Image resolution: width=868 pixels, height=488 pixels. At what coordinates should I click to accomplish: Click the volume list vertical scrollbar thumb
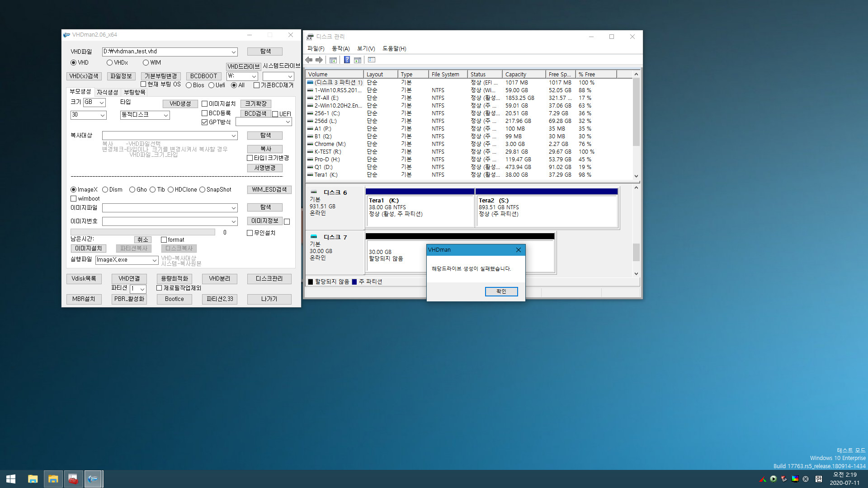tap(636, 112)
